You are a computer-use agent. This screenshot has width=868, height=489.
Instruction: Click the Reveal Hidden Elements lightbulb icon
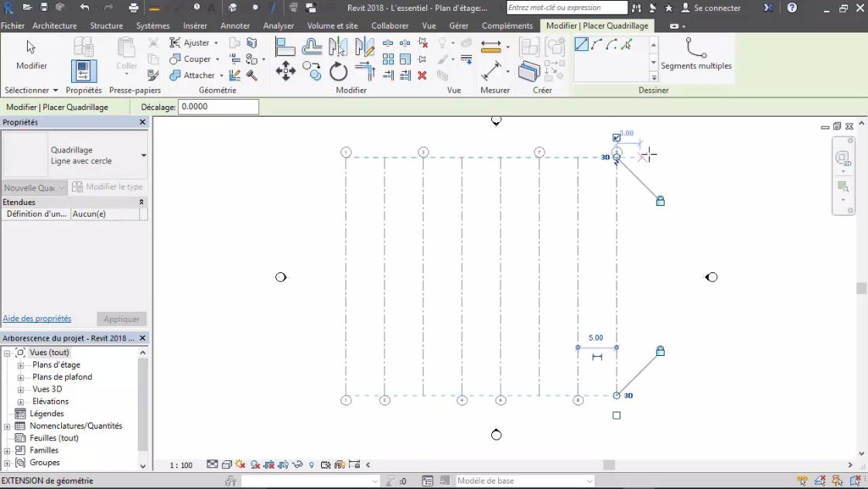pyautogui.click(x=311, y=465)
